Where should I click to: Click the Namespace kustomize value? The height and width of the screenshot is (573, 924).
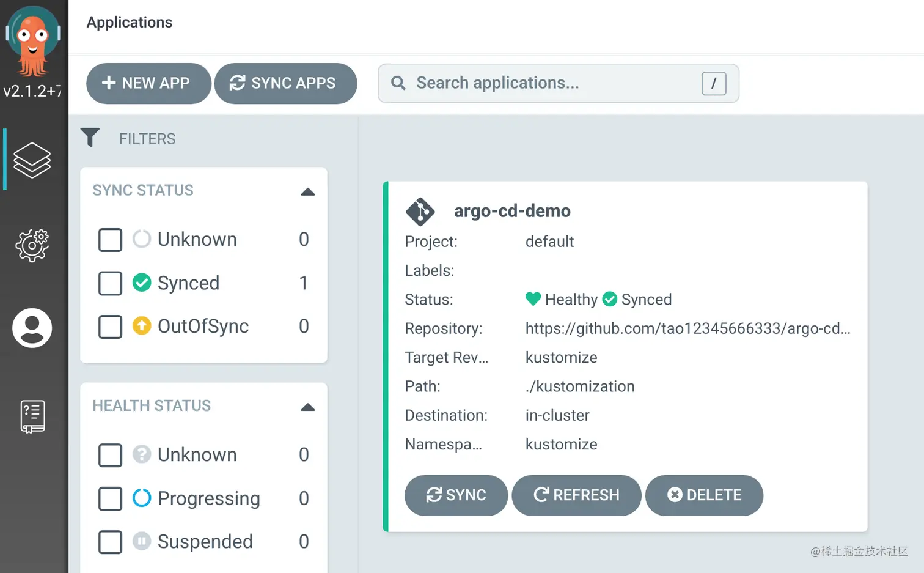[x=561, y=444]
